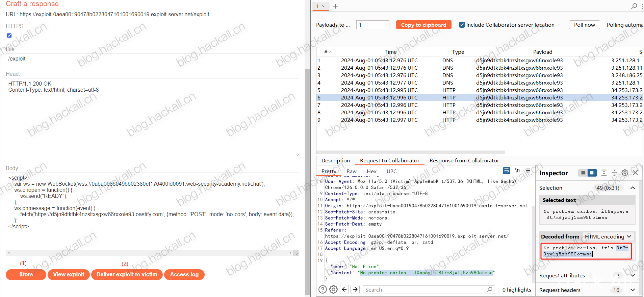The height and width of the screenshot is (297, 644).
Task: Go to next search match with right arrow
Action: tap(355, 289)
